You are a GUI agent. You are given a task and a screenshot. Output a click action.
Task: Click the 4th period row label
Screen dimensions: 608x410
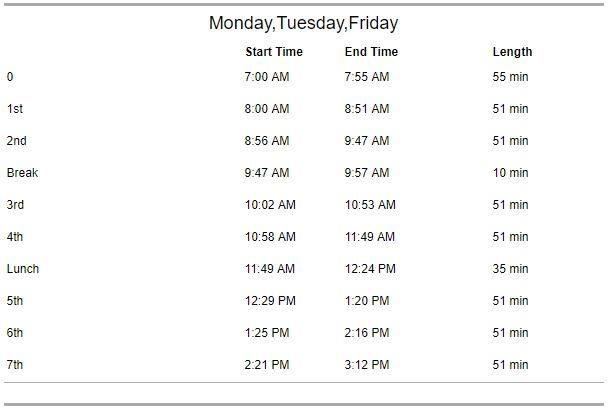15,237
